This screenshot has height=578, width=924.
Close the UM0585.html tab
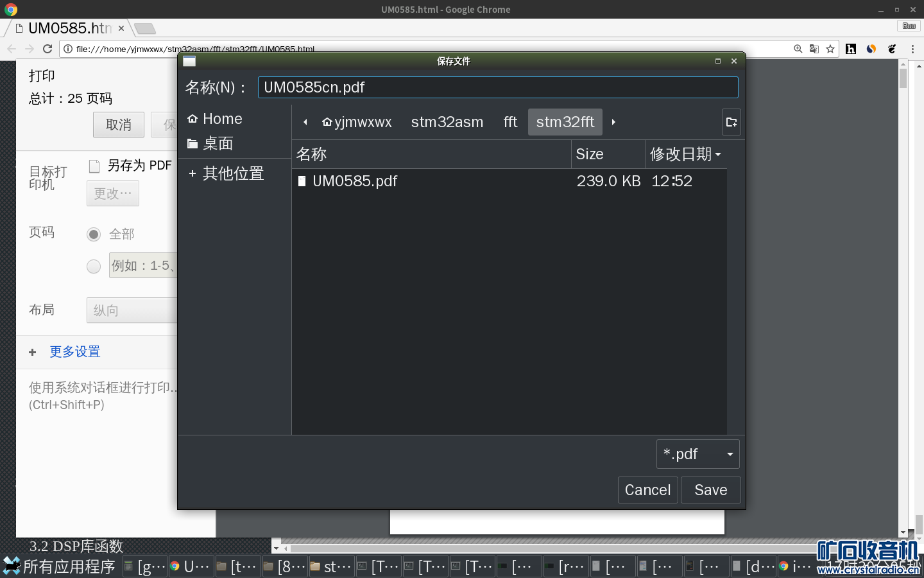[121, 28]
